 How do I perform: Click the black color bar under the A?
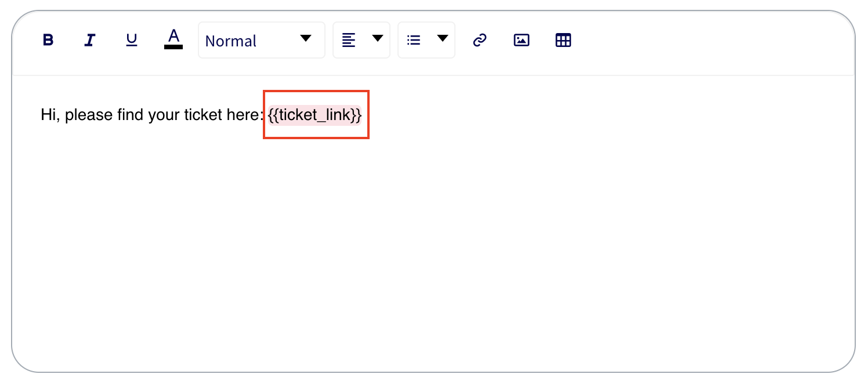pos(173,47)
